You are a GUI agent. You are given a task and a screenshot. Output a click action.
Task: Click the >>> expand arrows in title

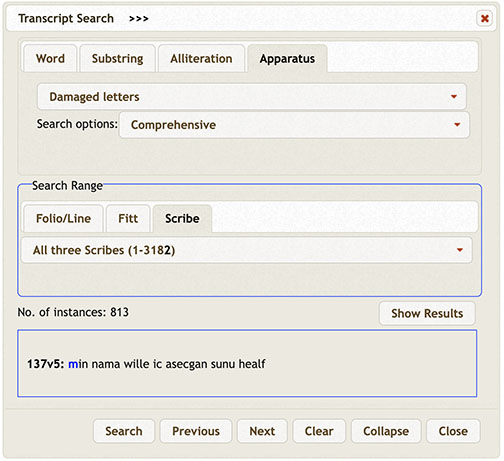pyautogui.click(x=139, y=19)
